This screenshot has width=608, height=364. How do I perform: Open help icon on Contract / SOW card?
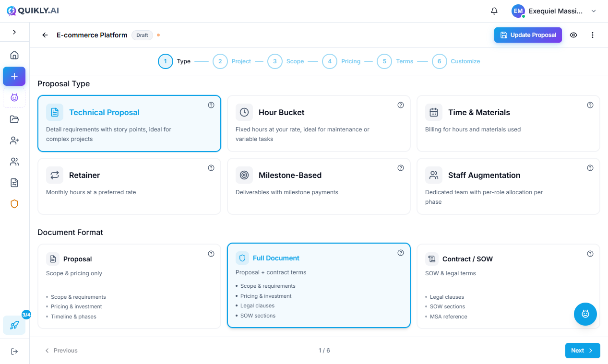[x=590, y=254]
